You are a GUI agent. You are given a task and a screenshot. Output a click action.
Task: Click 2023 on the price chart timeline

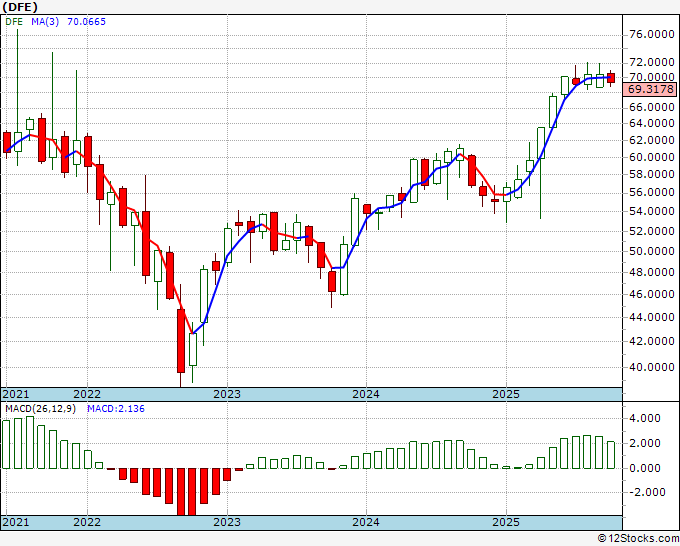pyautogui.click(x=227, y=394)
